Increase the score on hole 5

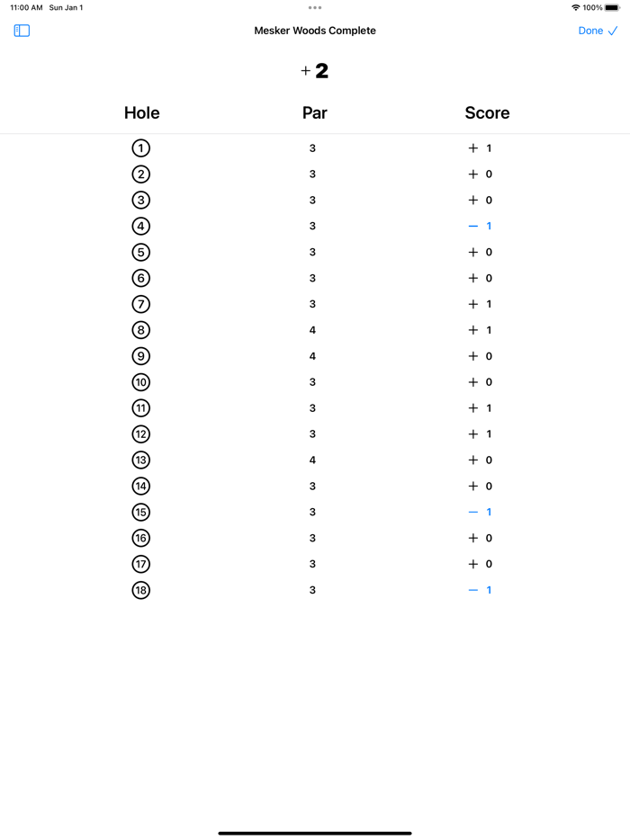click(x=472, y=252)
